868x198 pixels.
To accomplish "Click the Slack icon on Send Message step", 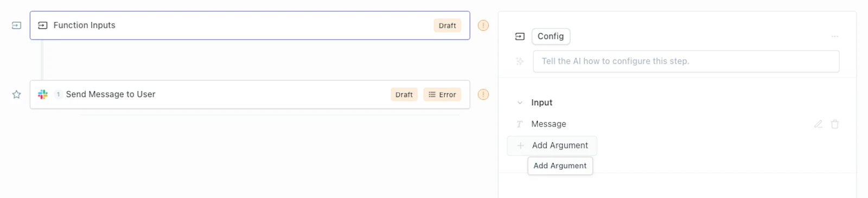I will tap(43, 94).
